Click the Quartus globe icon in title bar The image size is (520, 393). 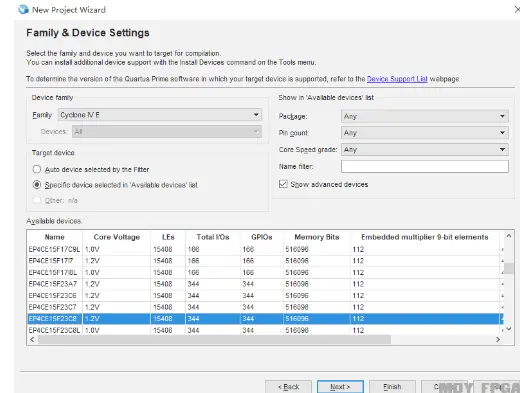[23, 9]
